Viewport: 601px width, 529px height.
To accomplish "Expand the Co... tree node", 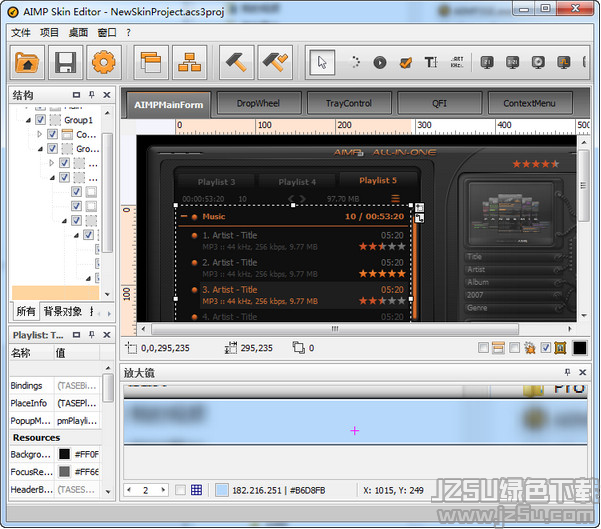I will [39, 134].
